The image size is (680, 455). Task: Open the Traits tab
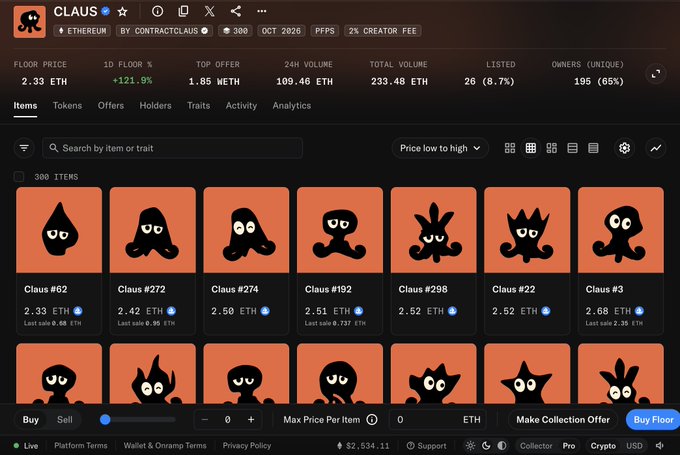(x=199, y=105)
